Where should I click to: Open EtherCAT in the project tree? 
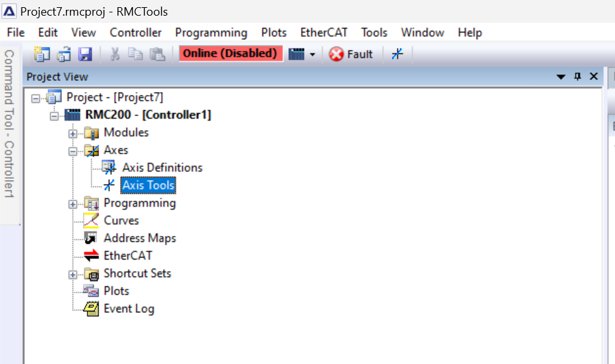127,256
